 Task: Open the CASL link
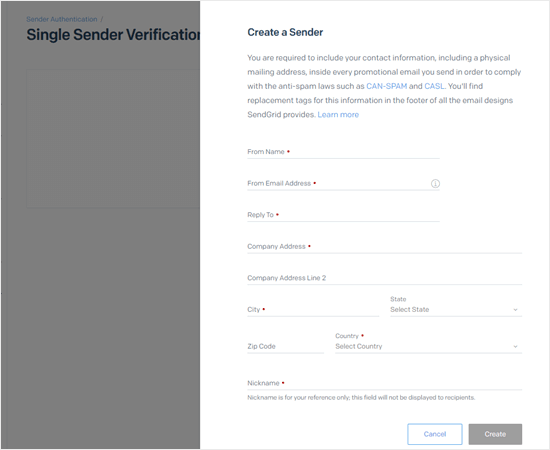(x=434, y=86)
